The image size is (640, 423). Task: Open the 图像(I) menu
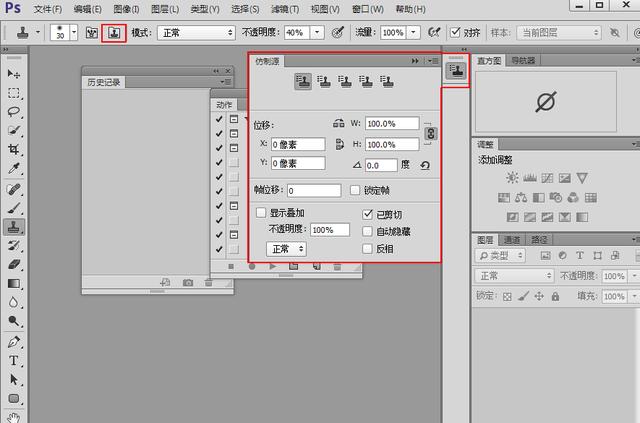click(x=127, y=9)
